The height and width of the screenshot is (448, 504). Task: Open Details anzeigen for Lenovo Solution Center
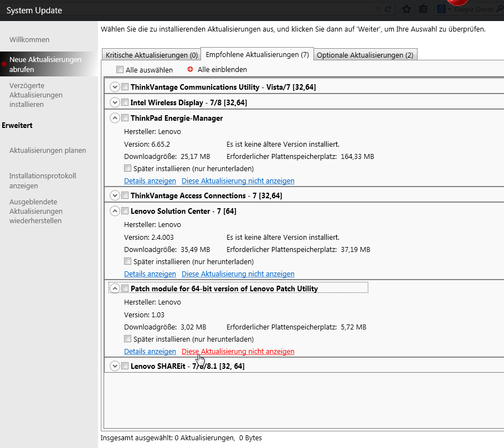click(x=150, y=274)
